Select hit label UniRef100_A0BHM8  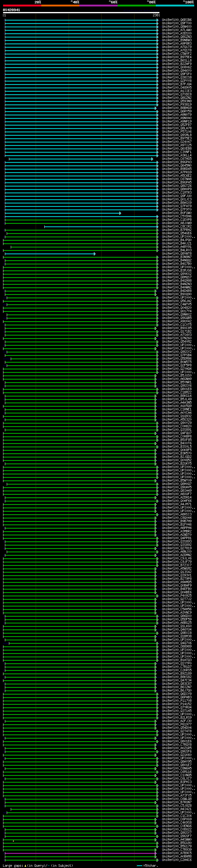tap(176, 856)
